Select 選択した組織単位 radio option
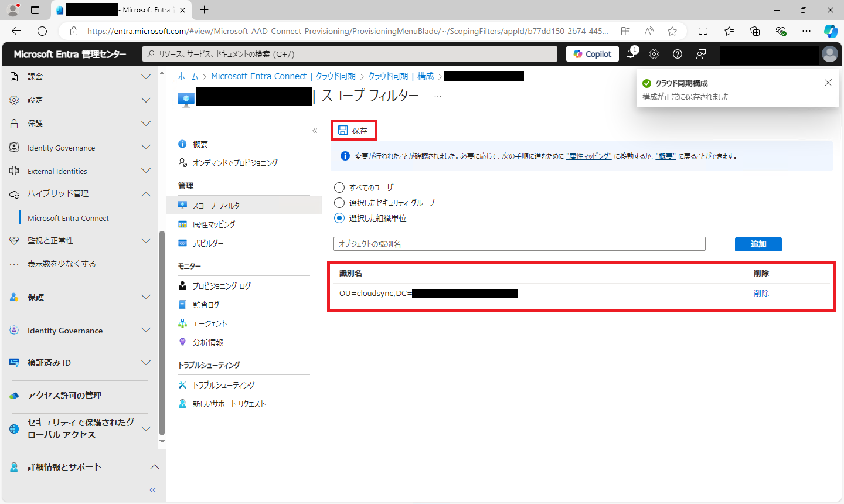Screen dimensions: 844x504 point(339,218)
